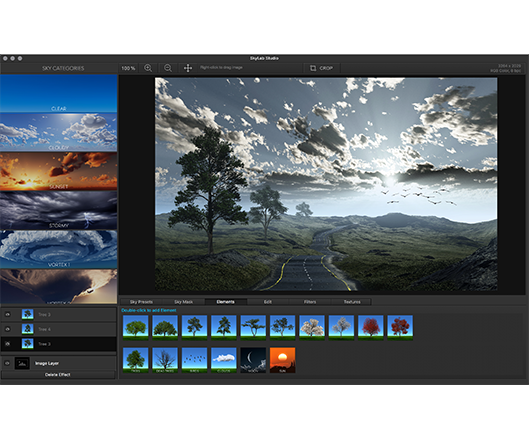Activate the Crop tool
The height and width of the screenshot is (439, 529).
pos(321,68)
